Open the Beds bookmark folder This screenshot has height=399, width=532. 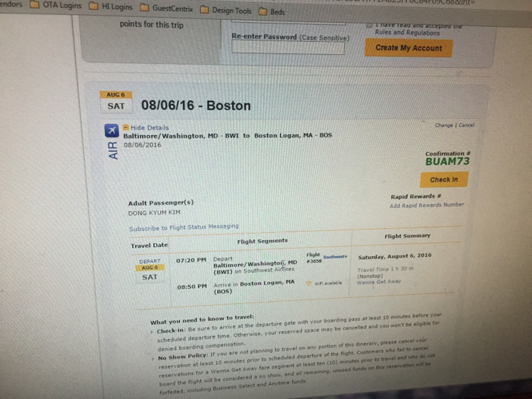click(x=272, y=12)
